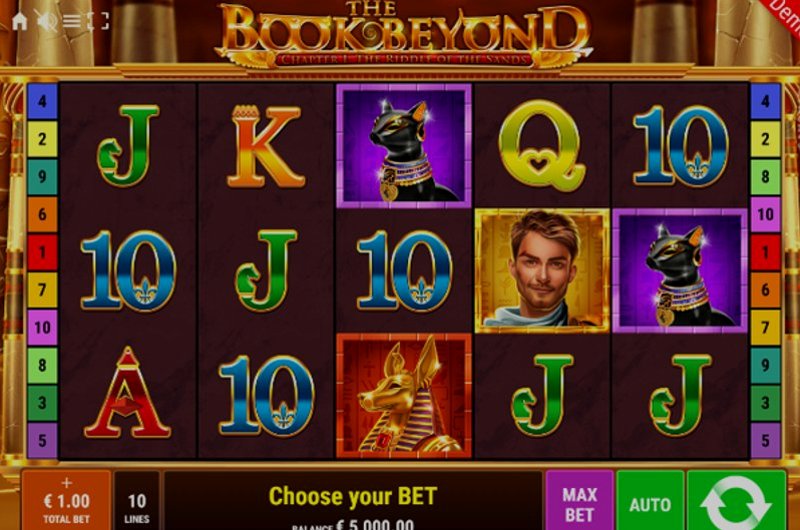Spin the reels with green arrows button

736,500
